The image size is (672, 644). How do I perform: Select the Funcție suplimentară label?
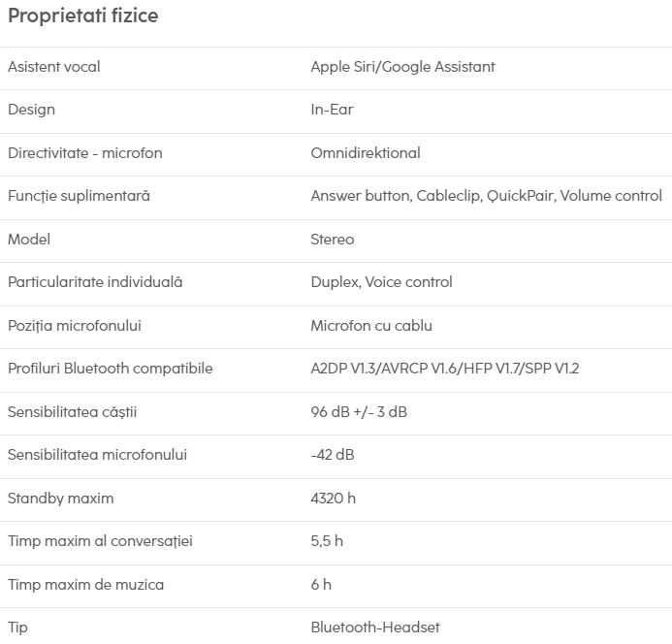point(79,196)
